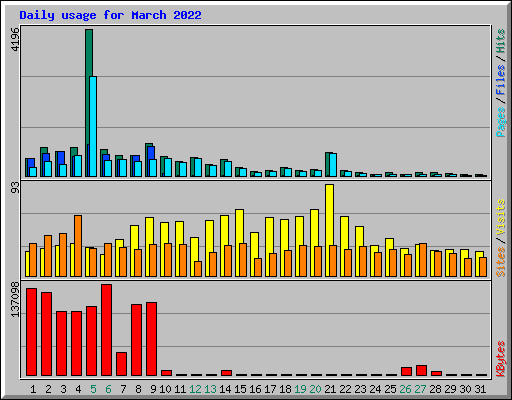The width and height of the screenshot is (512, 400).
Task: Click green weekend day label 5
Action: pos(93,389)
